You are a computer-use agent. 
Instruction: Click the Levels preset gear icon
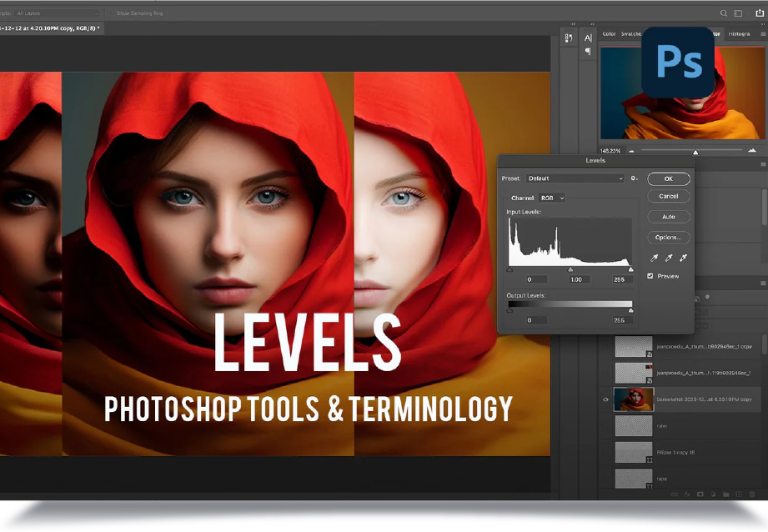coord(635,178)
